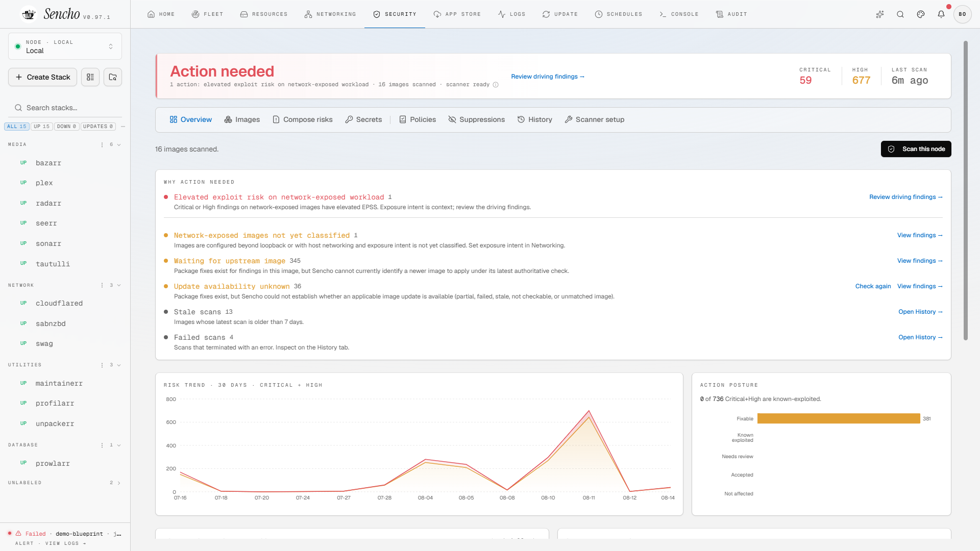View findings for Waiting for upstream image

pyautogui.click(x=920, y=261)
